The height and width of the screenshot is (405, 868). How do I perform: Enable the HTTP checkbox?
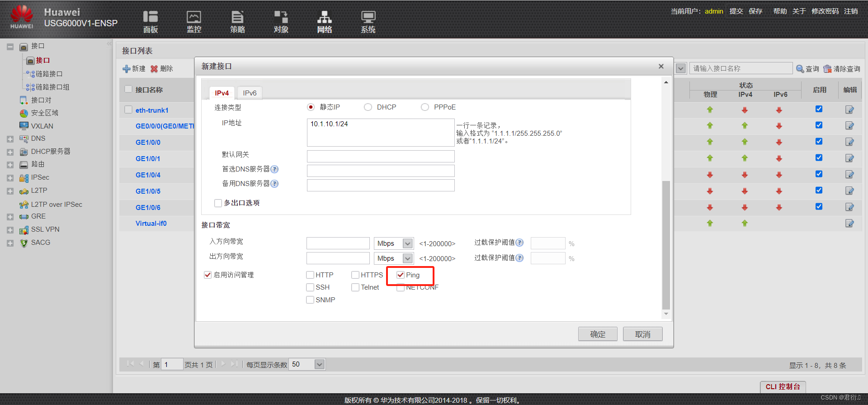[x=310, y=275]
